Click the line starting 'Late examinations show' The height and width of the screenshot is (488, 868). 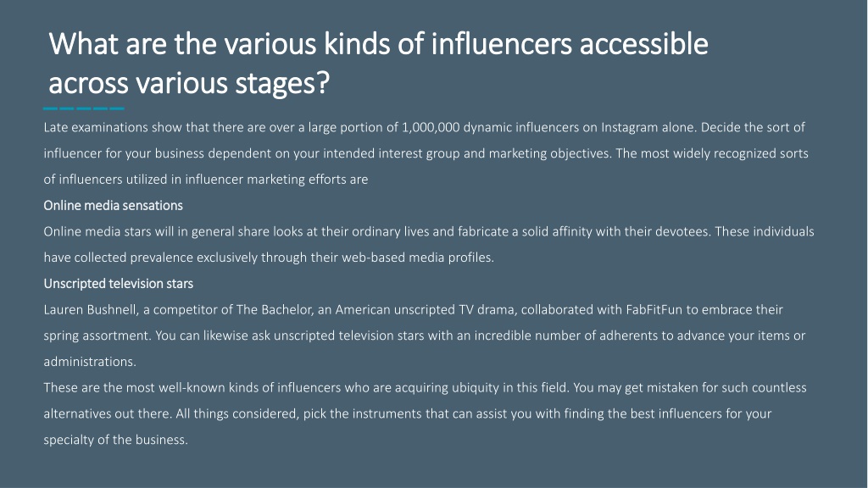[424, 127]
